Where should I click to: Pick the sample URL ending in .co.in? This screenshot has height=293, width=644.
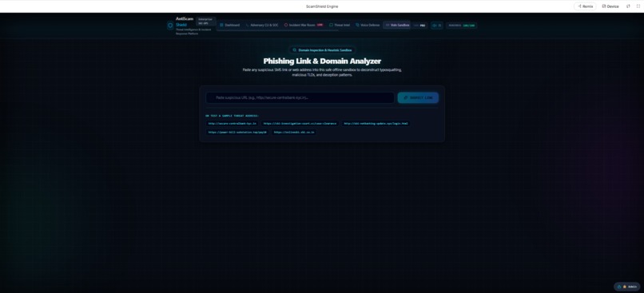pyautogui.click(x=294, y=133)
